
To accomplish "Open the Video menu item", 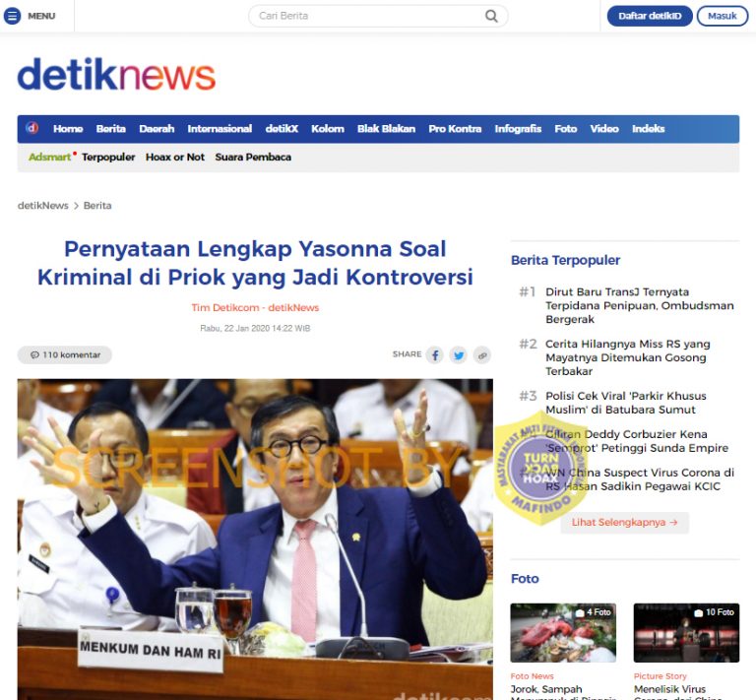I will 604,129.
